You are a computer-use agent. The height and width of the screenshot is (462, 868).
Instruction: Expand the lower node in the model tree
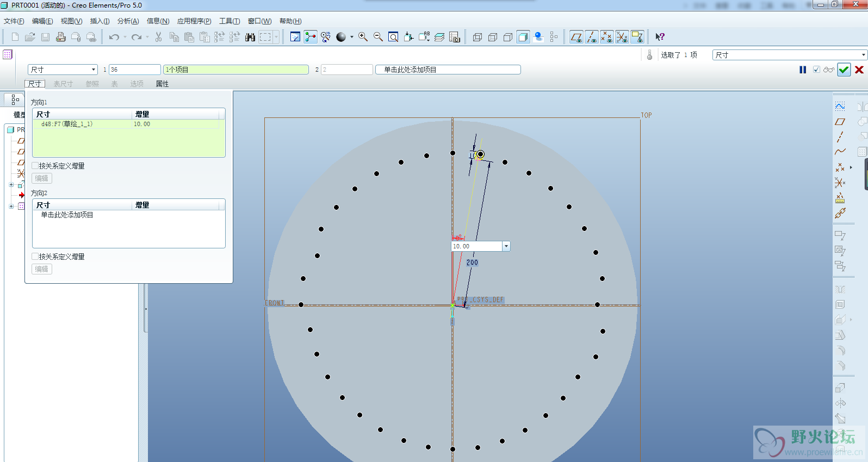click(x=11, y=206)
